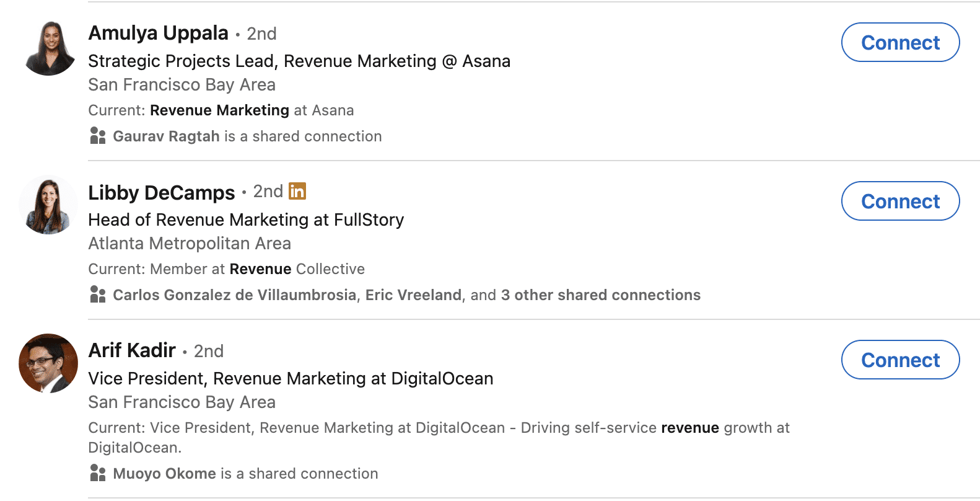The image size is (980, 501).
Task: Click shared connections icon under Amulya Uppala
Action: click(98, 136)
